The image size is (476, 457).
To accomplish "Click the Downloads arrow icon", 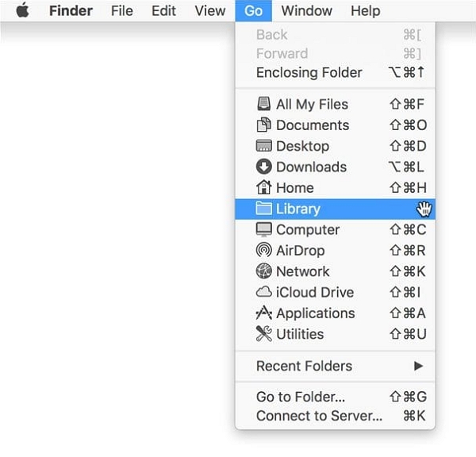I will (x=263, y=167).
